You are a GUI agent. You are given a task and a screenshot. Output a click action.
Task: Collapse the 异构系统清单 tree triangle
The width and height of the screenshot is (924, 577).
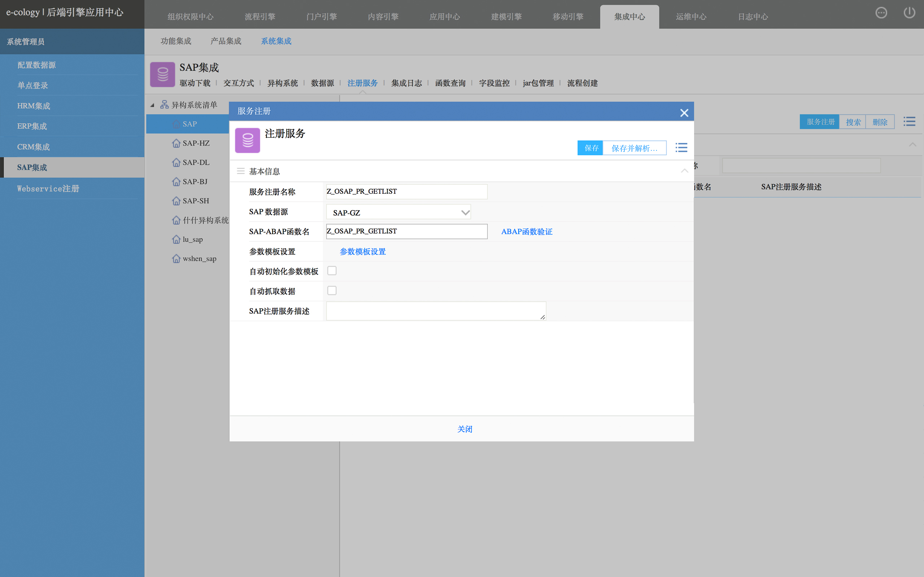152,105
